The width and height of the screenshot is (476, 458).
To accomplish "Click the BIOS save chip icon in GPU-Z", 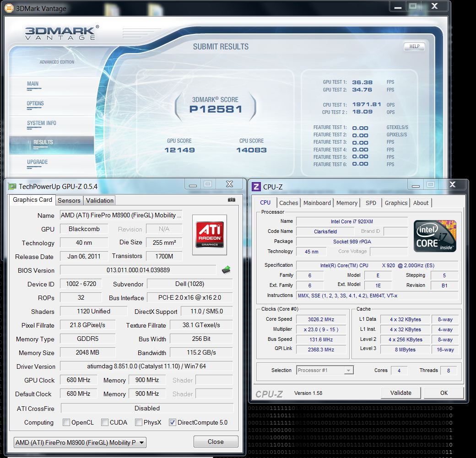I will [x=226, y=269].
